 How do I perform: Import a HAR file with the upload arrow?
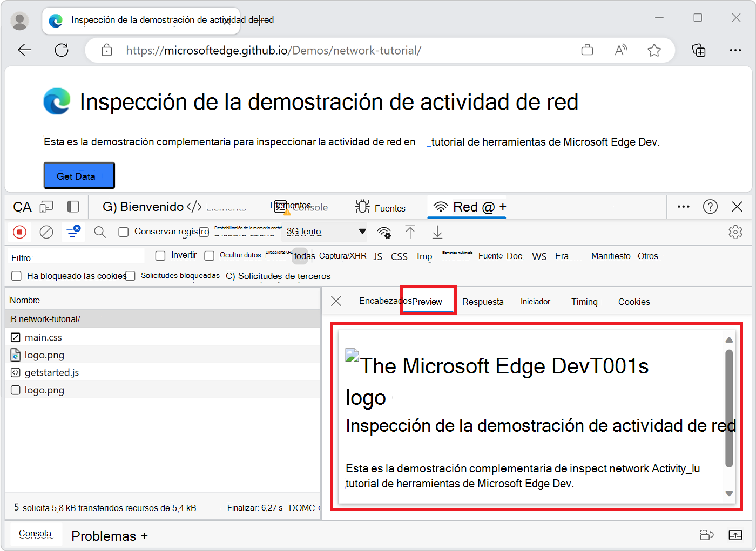(x=410, y=232)
